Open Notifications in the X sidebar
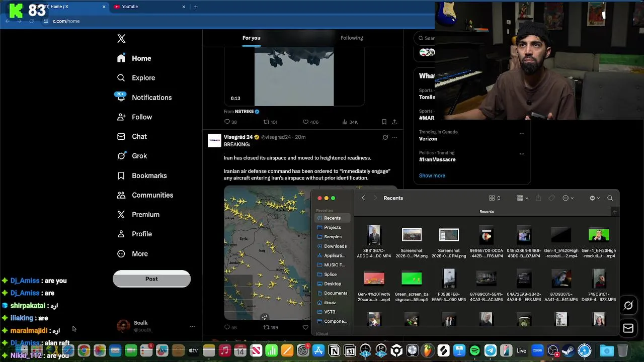 pyautogui.click(x=144, y=98)
